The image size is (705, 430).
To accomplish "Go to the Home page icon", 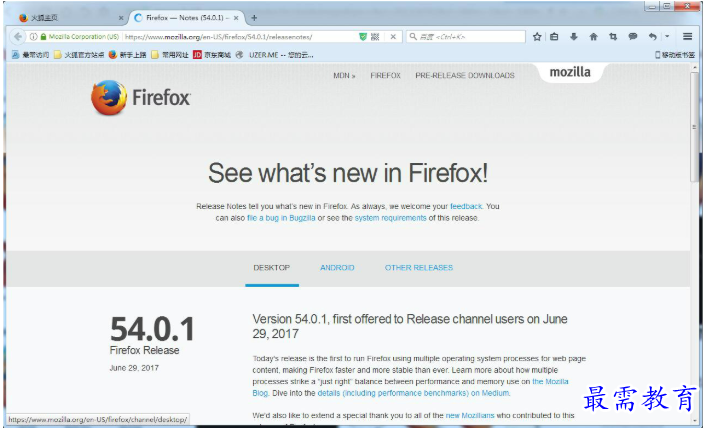I will click(x=593, y=37).
